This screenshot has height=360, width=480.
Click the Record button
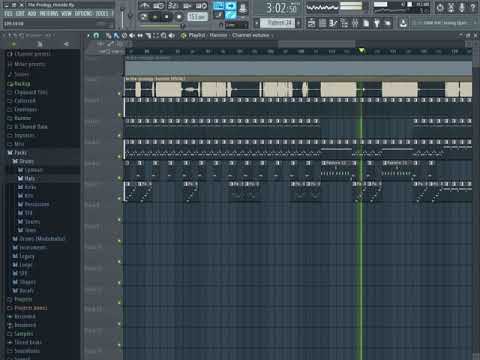point(179,16)
